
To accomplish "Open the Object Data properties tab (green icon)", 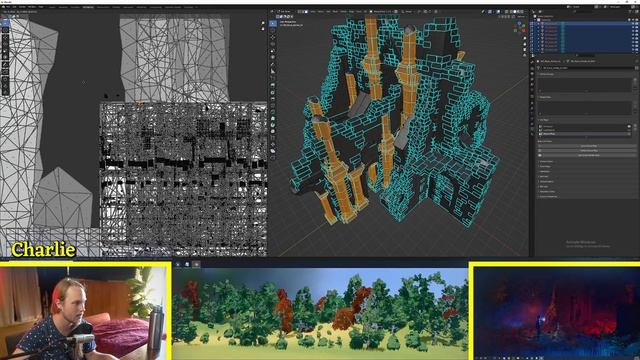I will (x=532, y=129).
